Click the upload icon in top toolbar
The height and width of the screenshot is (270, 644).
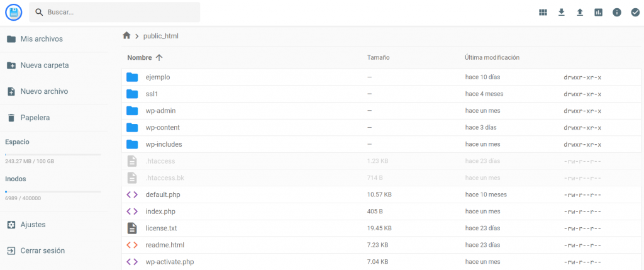point(580,12)
